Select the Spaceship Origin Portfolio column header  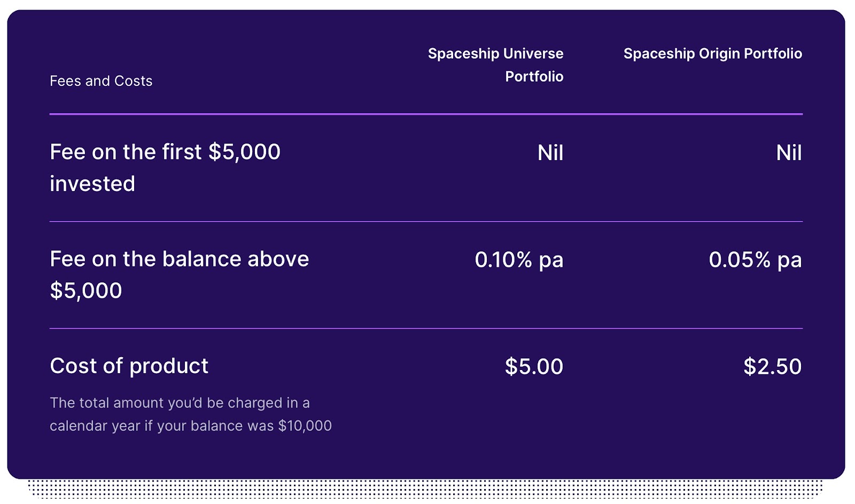712,54
